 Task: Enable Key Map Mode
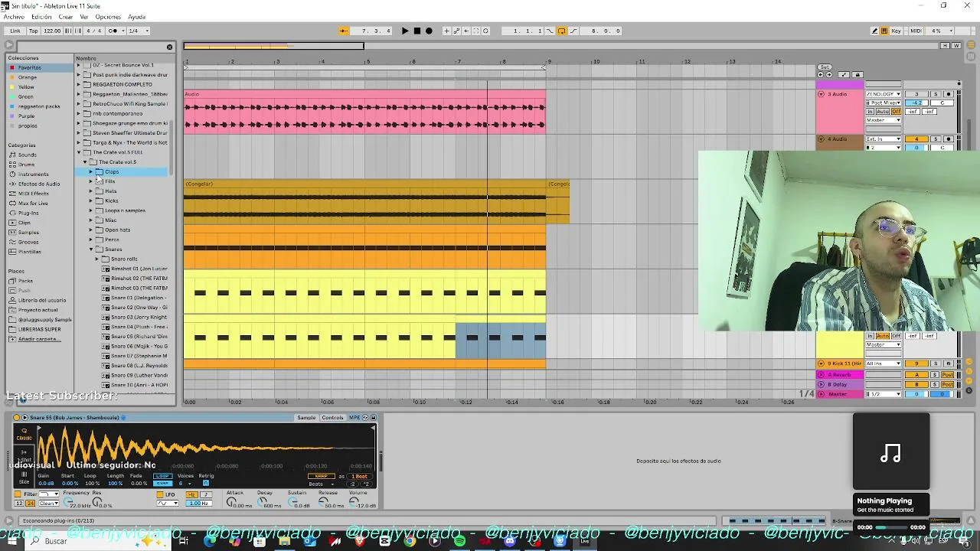896,31
